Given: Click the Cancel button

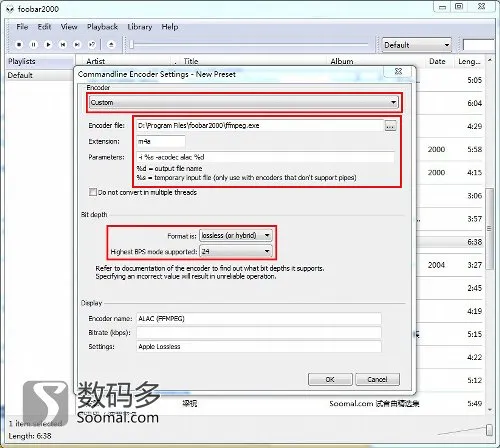Looking at the screenshot, I should tap(377, 379).
